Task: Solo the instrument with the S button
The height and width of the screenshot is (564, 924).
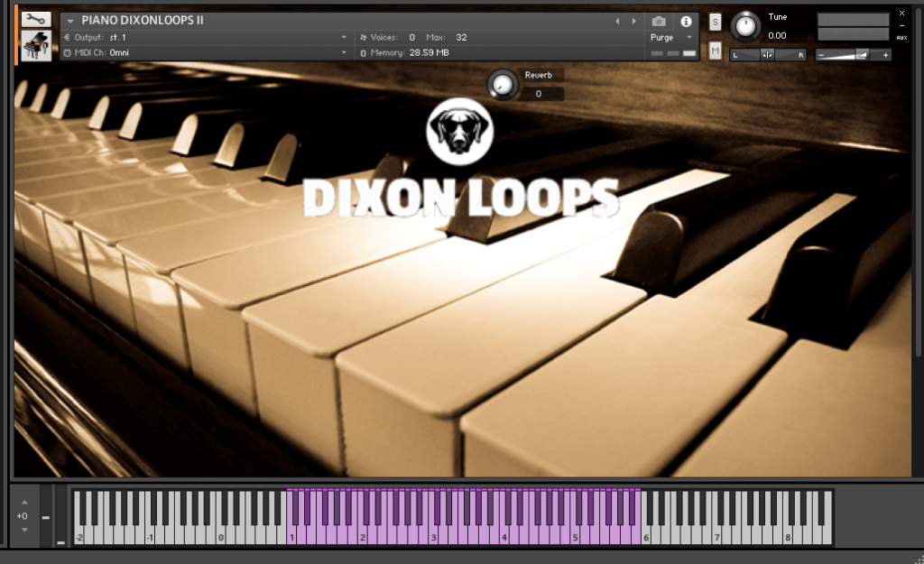Action: click(715, 22)
